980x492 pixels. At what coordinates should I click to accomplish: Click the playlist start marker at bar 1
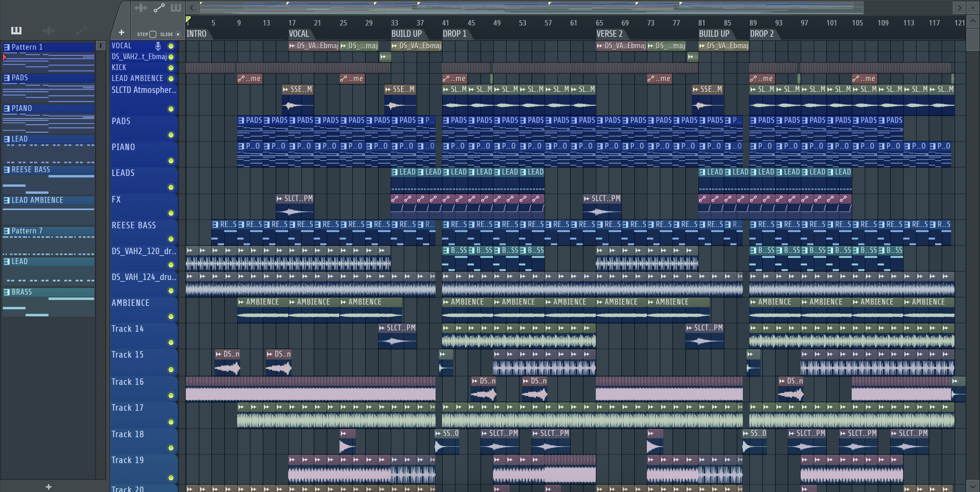(188, 19)
